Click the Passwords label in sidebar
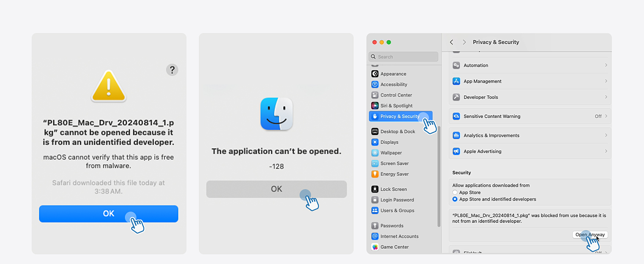 point(392,226)
